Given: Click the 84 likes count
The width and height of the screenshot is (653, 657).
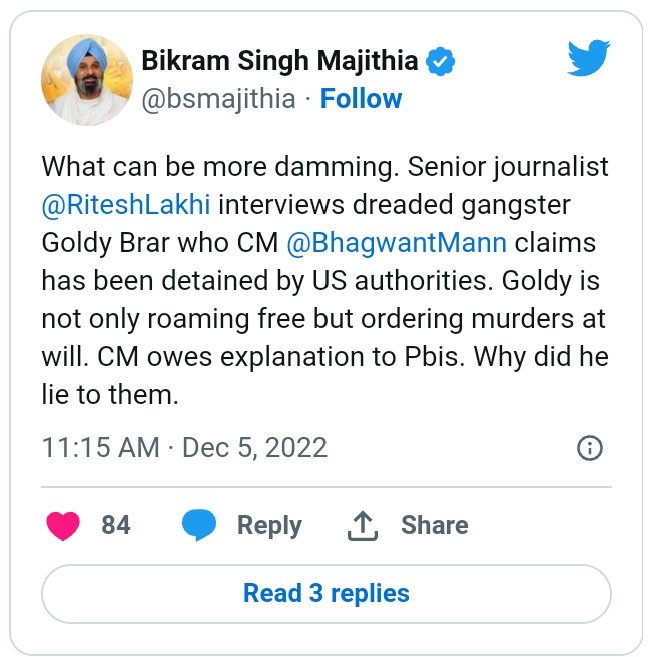Looking at the screenshot, I should (x=116, y=525).
